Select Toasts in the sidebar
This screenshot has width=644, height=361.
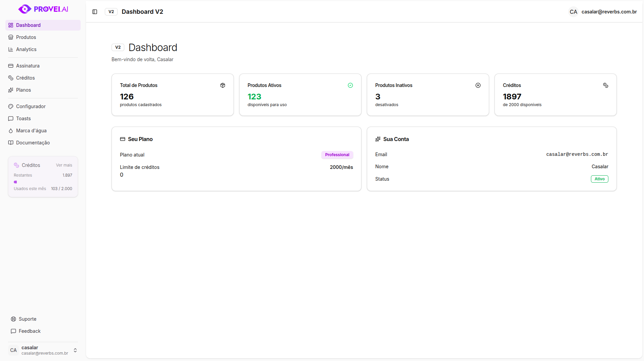tap(23, 118)
